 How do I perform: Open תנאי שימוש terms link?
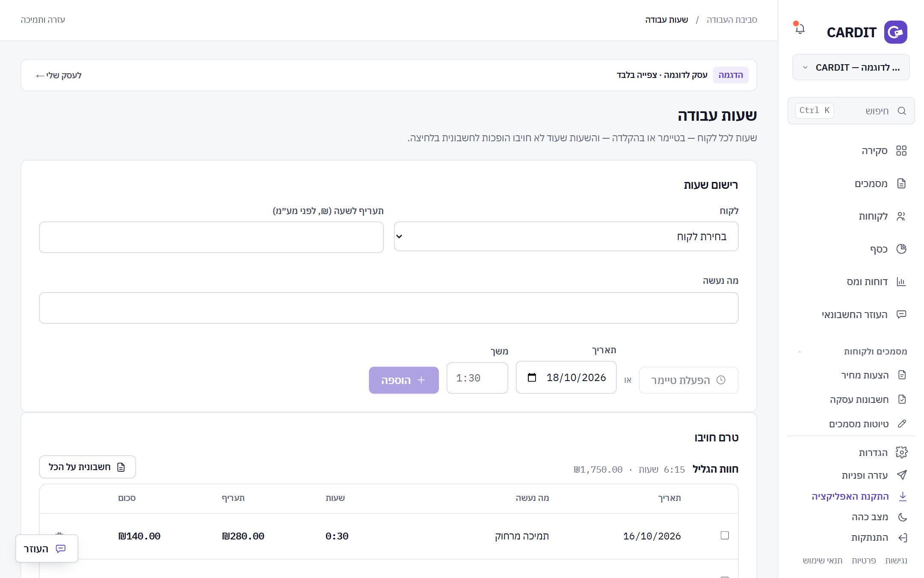(823, 560)
